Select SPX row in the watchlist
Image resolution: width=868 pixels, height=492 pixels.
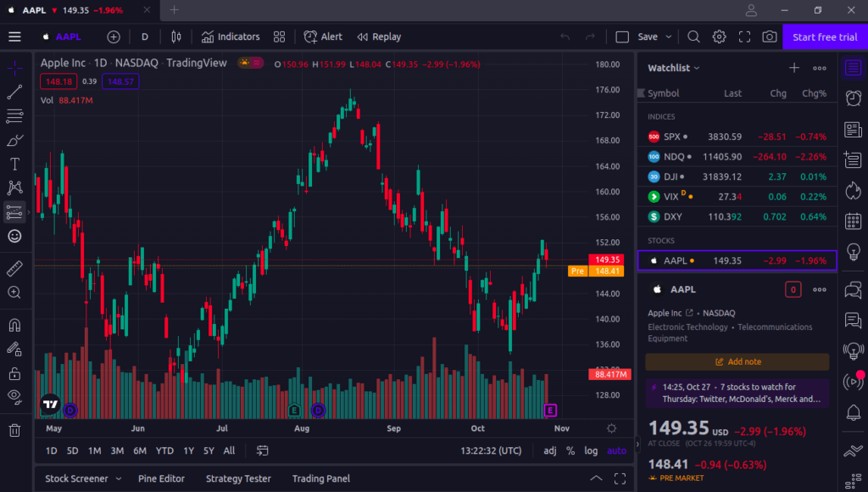coord(737,137)
